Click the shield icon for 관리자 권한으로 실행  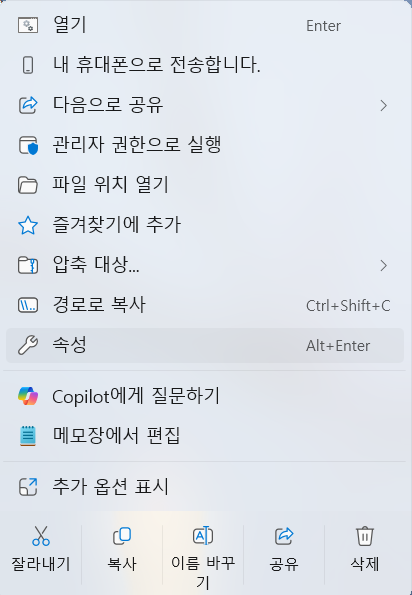point(28,145)
